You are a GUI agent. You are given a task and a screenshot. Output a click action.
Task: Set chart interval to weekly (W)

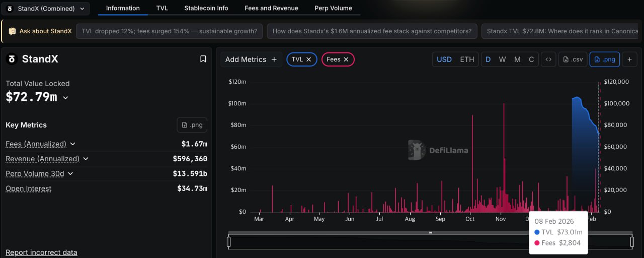pyautogui.click(x=502, y=59)
